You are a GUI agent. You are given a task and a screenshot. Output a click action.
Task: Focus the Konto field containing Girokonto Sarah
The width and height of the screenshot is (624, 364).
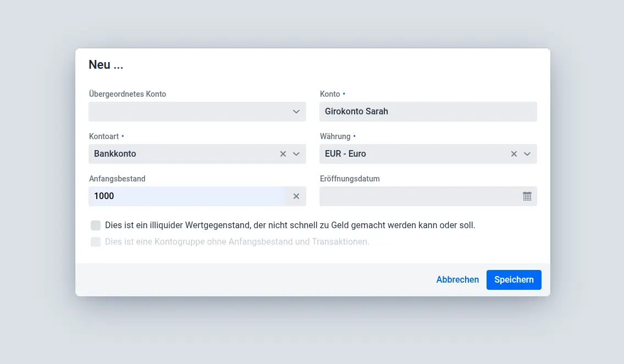click(428, 112)
